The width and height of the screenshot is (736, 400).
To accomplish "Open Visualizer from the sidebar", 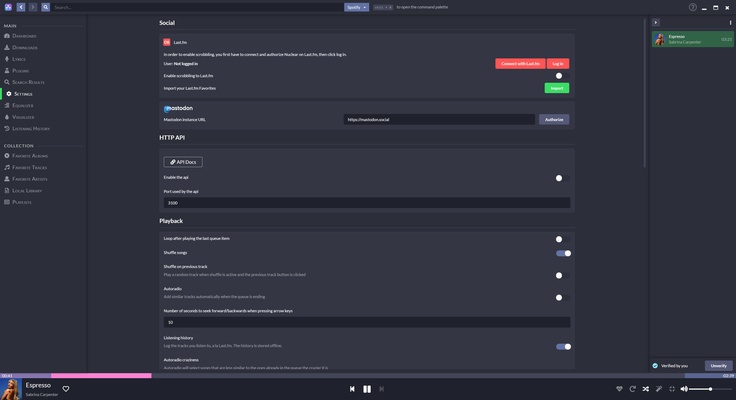I will coord(20,117).
